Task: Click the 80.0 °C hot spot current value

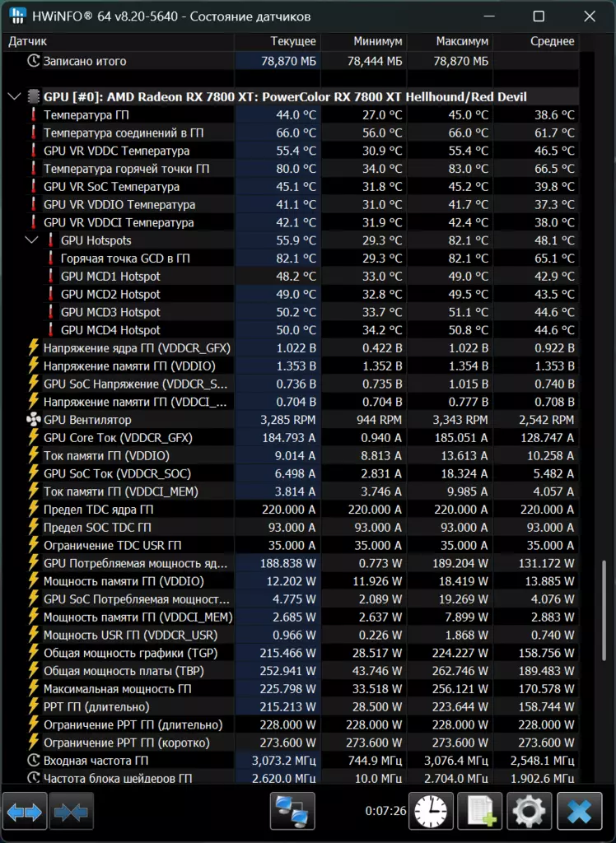Action: [x=296, y=169]
